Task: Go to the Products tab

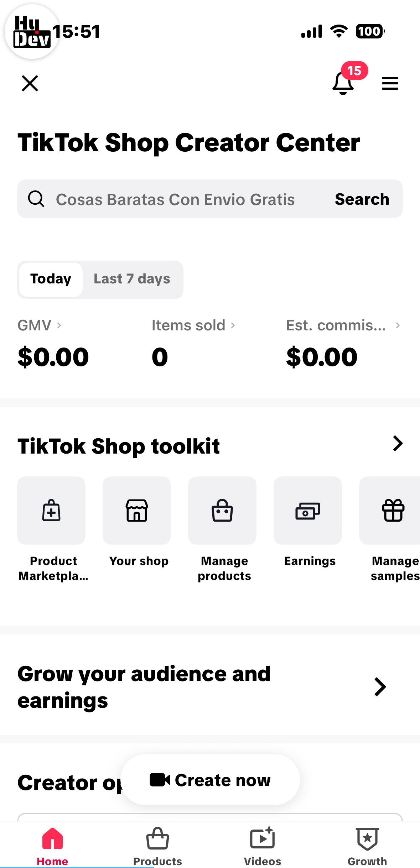Action: (157, 846)
